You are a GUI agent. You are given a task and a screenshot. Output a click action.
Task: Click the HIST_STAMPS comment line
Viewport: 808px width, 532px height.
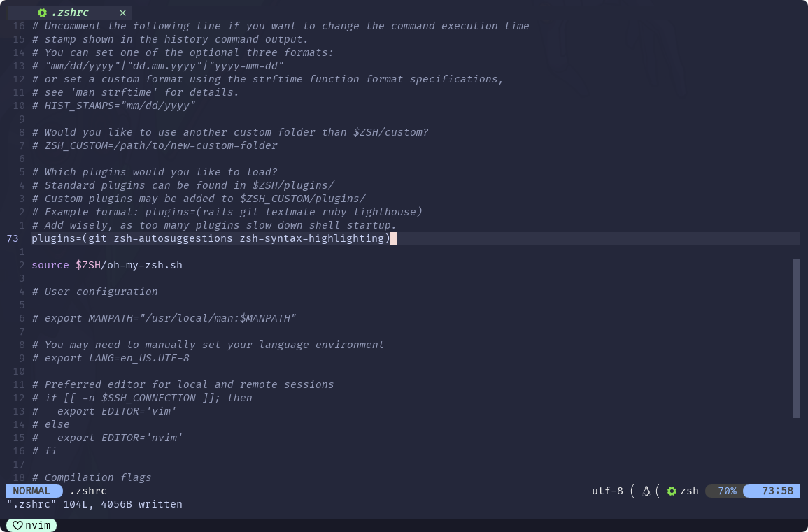coord(114,106)
